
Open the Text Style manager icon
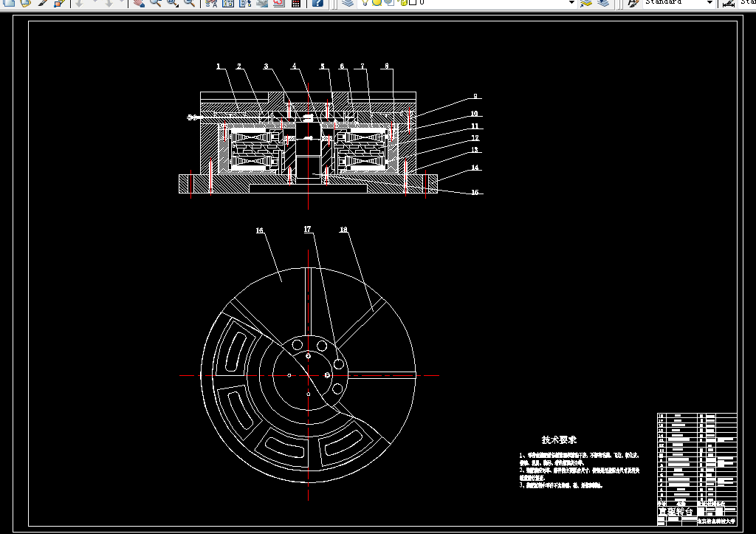[633, 3]
